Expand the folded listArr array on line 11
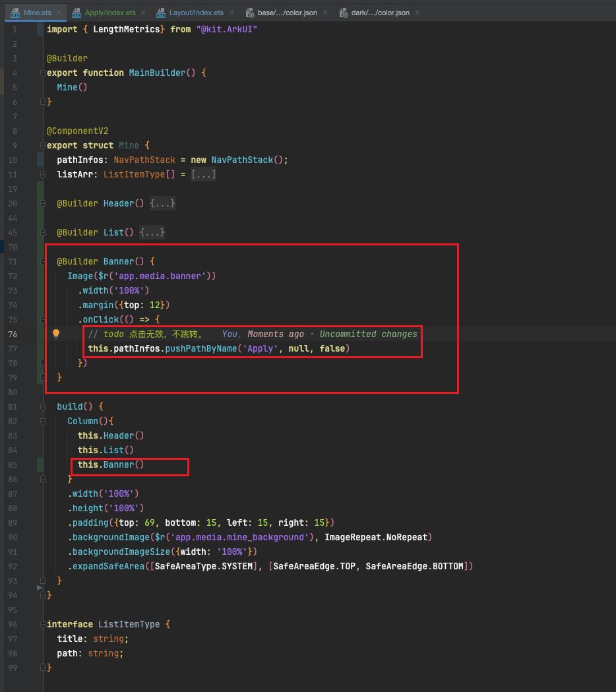The width and height of the screenshot is (616, 692). (43, 175)
